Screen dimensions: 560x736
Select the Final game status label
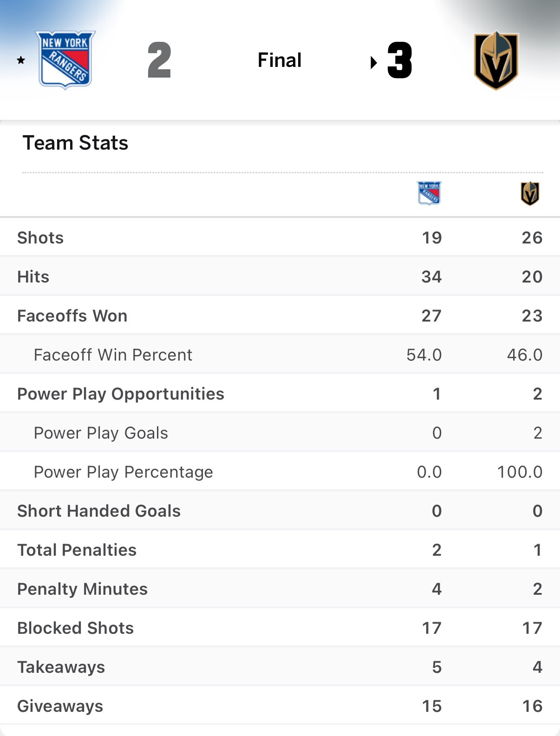pos(280,60)
